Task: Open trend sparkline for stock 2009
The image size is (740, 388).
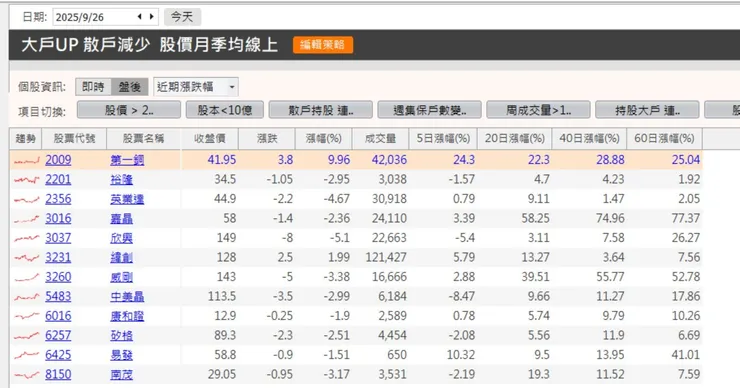Action: 26,160
